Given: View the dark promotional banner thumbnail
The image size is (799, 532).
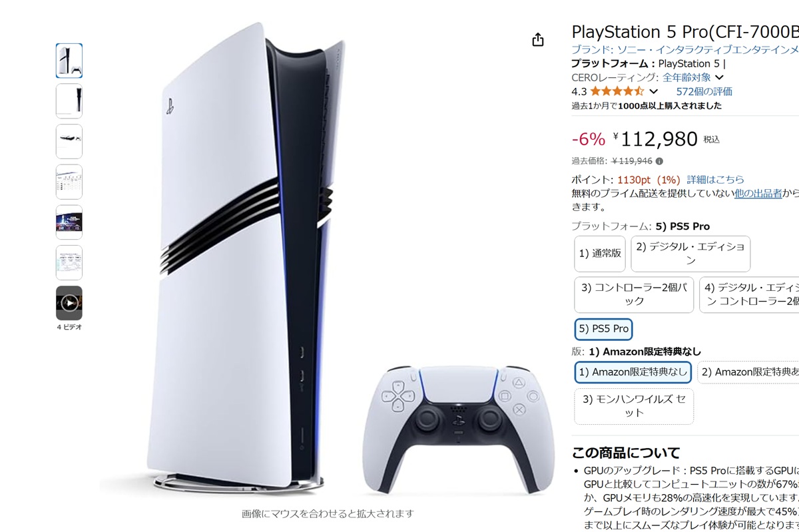Looking at the screenshot, I should [69, 222].
